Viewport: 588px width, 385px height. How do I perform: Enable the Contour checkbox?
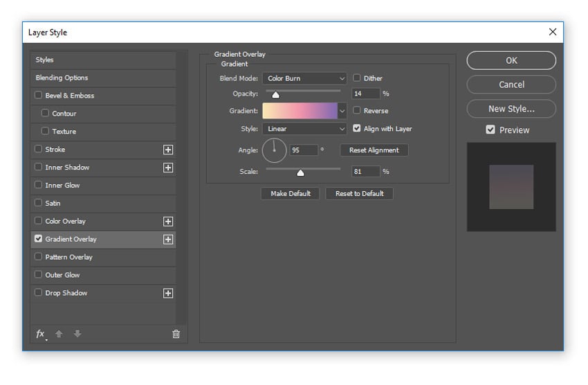tap(45, 113)
